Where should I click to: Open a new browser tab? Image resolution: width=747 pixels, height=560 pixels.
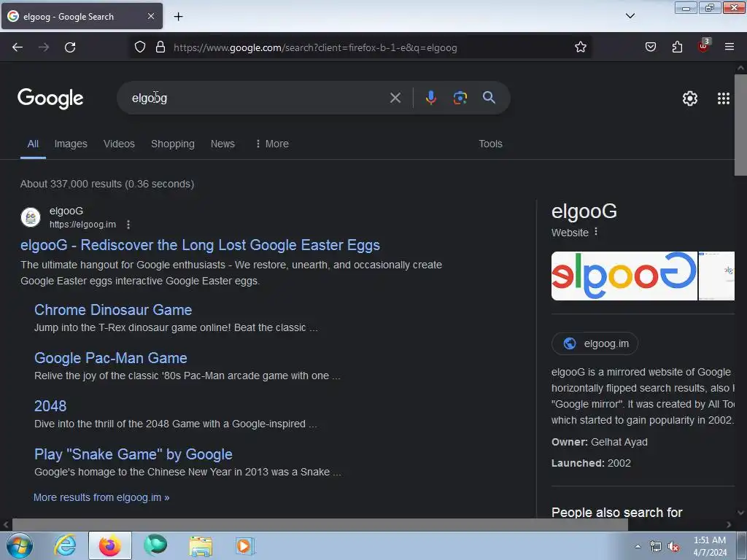coord(178,17)
